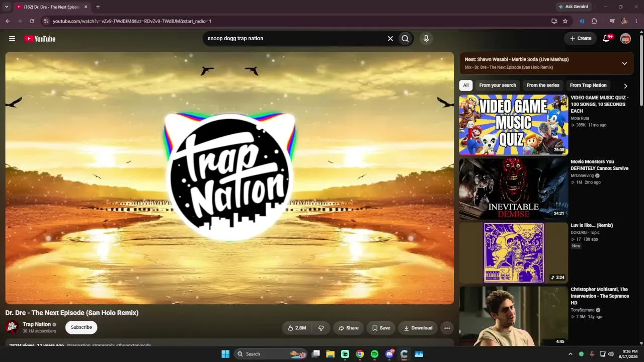This screenshot has height=362, width=644.
Task: Start voice search with the microphone
Action: [x=426, y=39]
